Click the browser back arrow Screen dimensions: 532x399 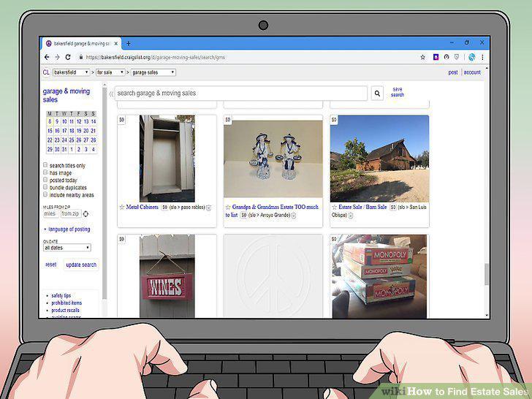click(47, 57)
